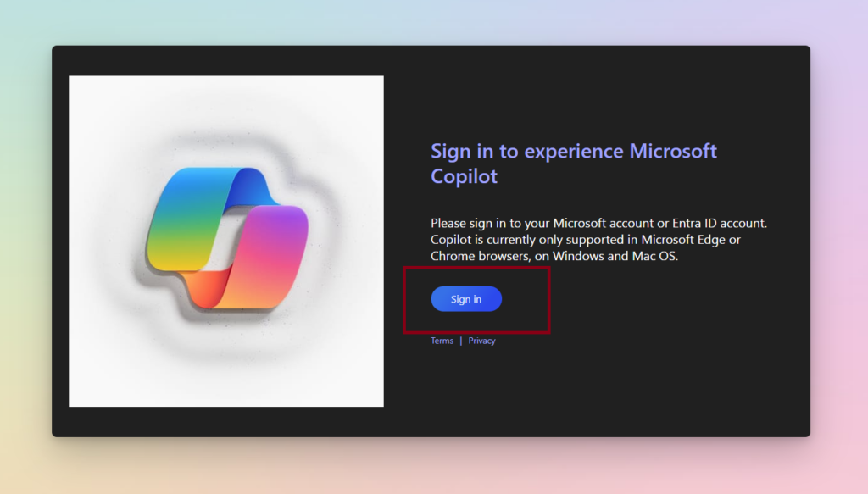
Task: Click the pink-purple lower ribbon of the Copilot logo
Action: pyautogui.click(x=271, y=254)
